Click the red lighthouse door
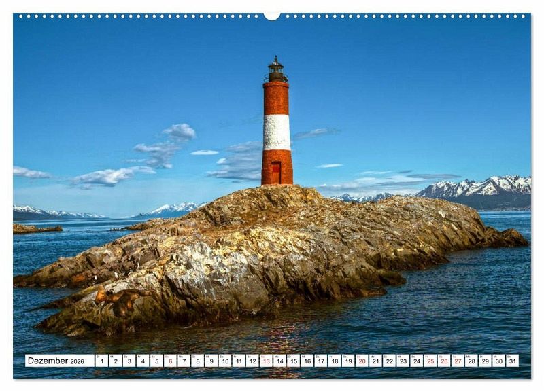The width and height of the screenshot is (544, 392). [276, 173]
